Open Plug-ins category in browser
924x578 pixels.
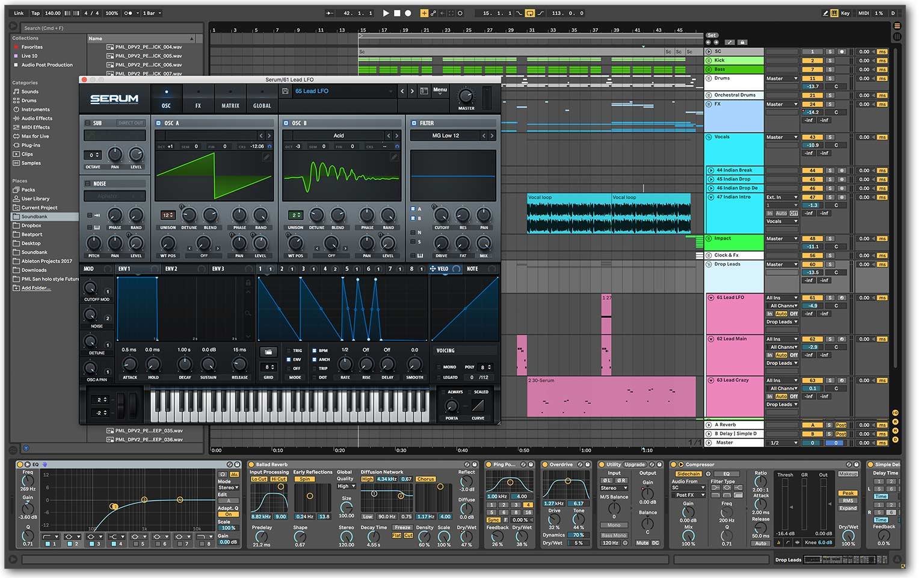coord(31,145)
